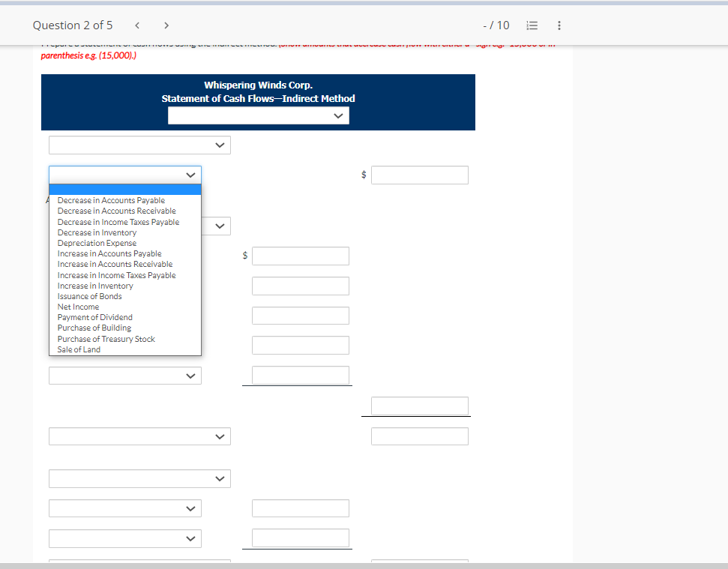Open the first section heading dropdown
This screenshot has height=569, width=728.
[x=139, y=145]
